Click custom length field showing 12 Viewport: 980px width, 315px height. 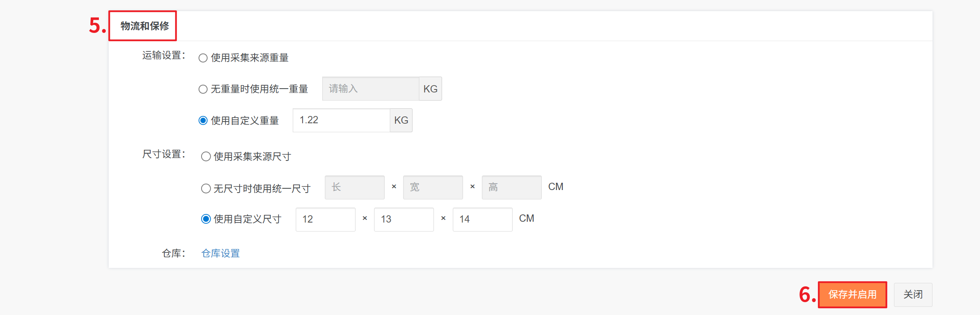[325, 219]
